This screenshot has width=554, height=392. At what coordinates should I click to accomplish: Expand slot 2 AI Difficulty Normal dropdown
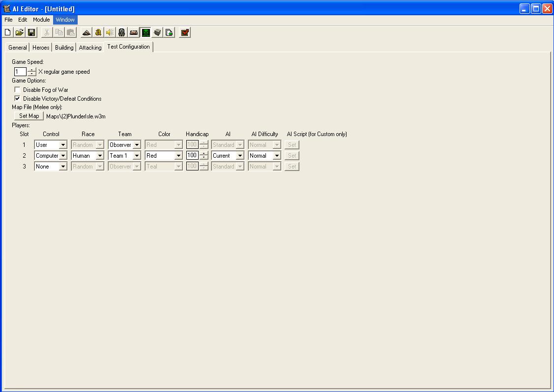(x=264, y=156)
